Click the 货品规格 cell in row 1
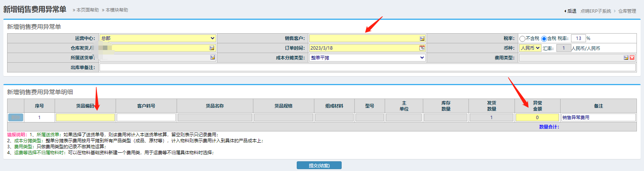The width and height of the screenshot is (644, 171). (283, 117)
